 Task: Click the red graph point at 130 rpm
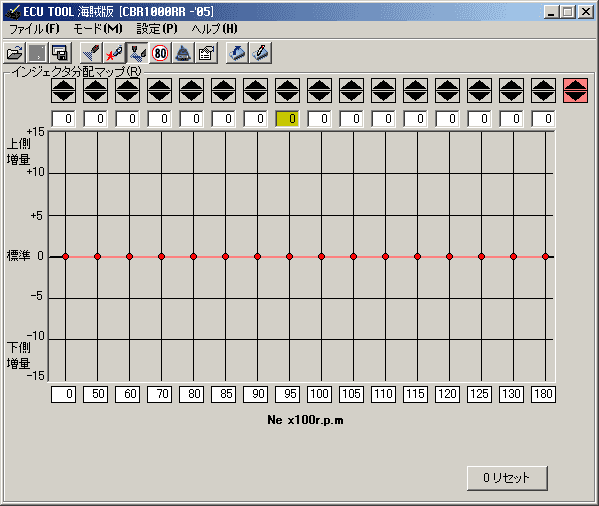pyautogui.click(x=513, y=257)
